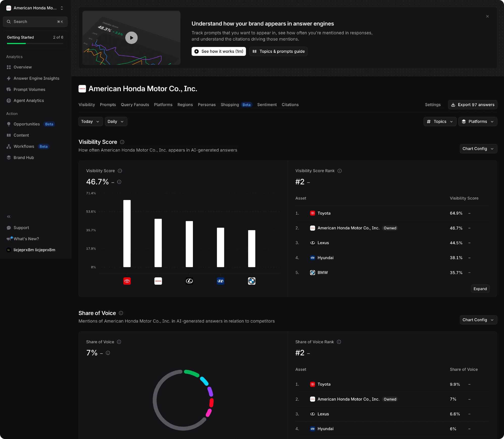
Task: Open the Topics & prompts guide
Action: coord(279,51)
